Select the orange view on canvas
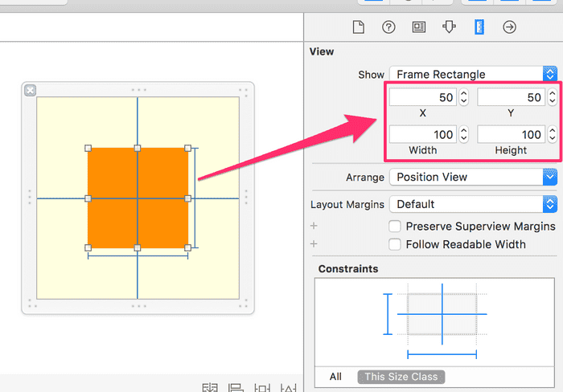This screenshot has width=563, height=392. (x=113, y=173)
